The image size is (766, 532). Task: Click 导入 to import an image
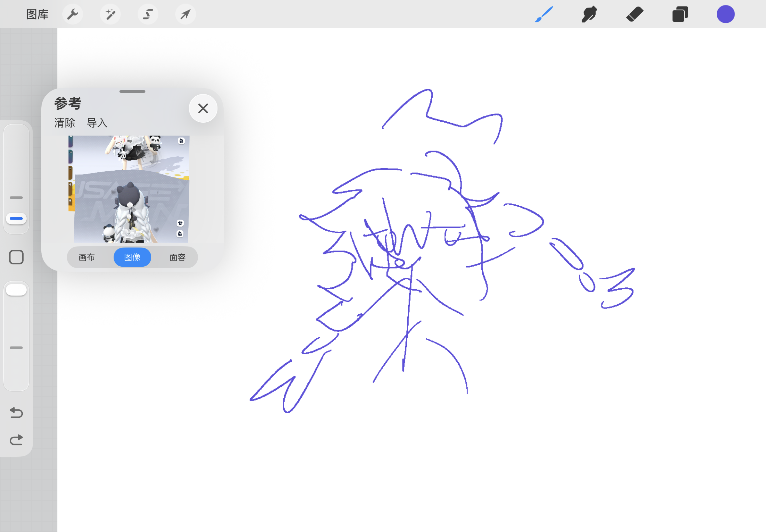[x=97, y=123]
